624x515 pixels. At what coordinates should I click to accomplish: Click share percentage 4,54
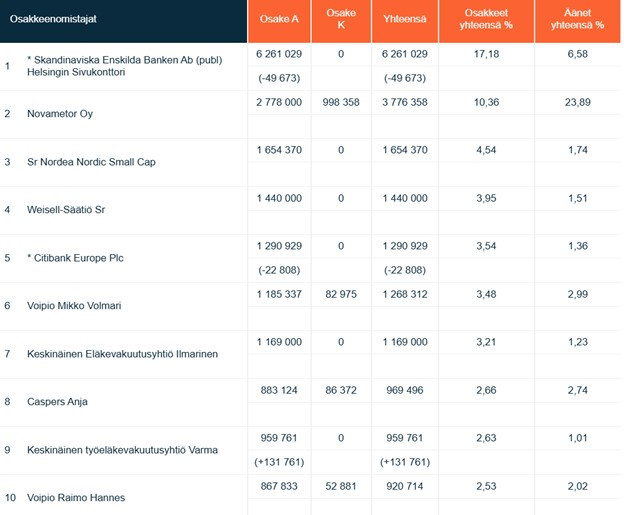point(486,150)
